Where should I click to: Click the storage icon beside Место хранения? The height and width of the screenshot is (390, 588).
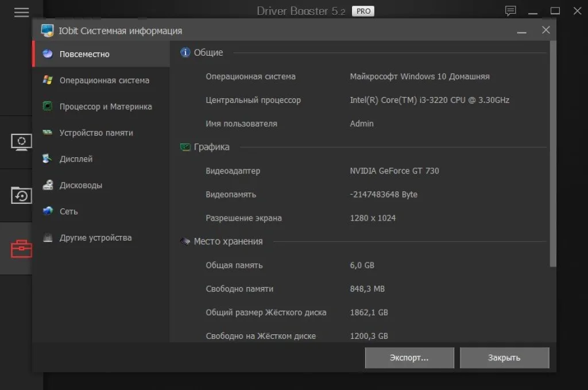pyautogui.click(x=185, y=241)
